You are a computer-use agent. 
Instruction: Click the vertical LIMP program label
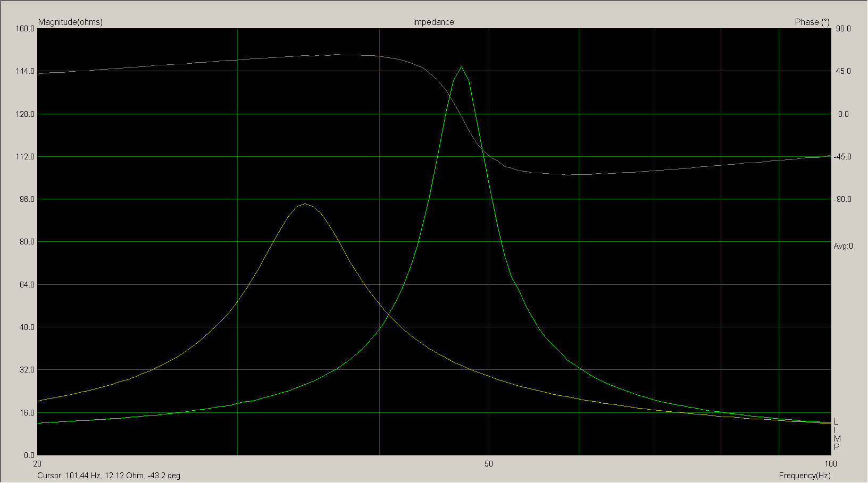[837, 435]
